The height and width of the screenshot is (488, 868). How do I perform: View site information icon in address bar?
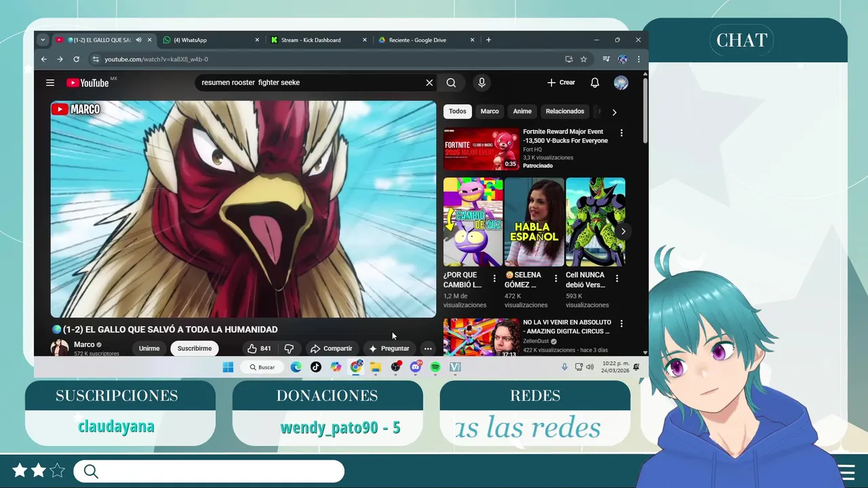click(96, 59)
